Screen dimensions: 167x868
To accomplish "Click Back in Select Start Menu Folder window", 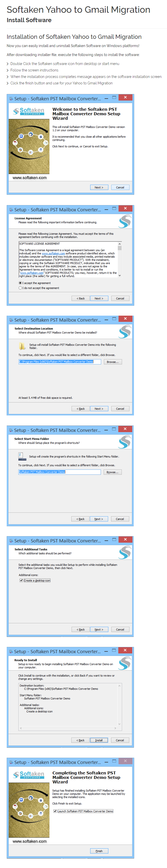I will click(x=81, y=519).
